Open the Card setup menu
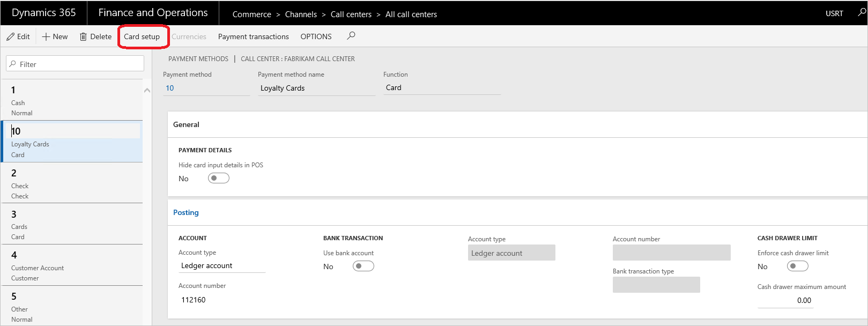The image size is (868, 326). [x=142, y=36]
